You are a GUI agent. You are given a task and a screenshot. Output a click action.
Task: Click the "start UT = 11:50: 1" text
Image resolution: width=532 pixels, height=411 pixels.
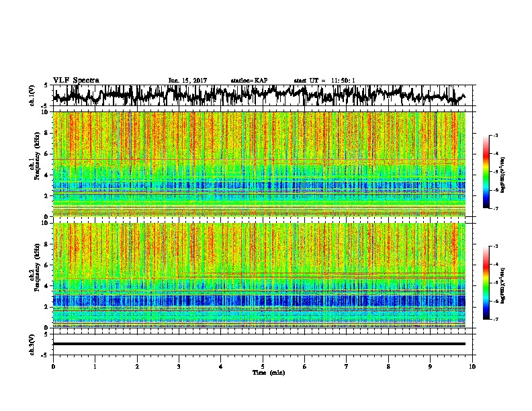[x=324, y=81]
